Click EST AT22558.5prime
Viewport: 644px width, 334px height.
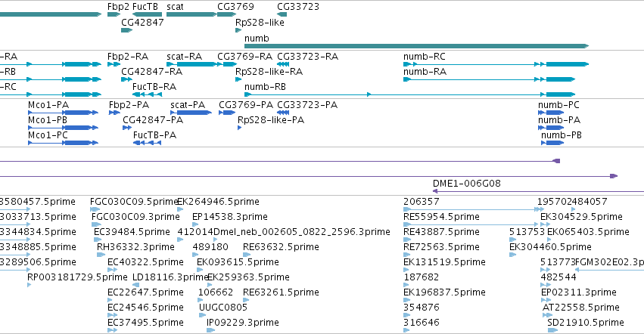[x=547, y=316]
